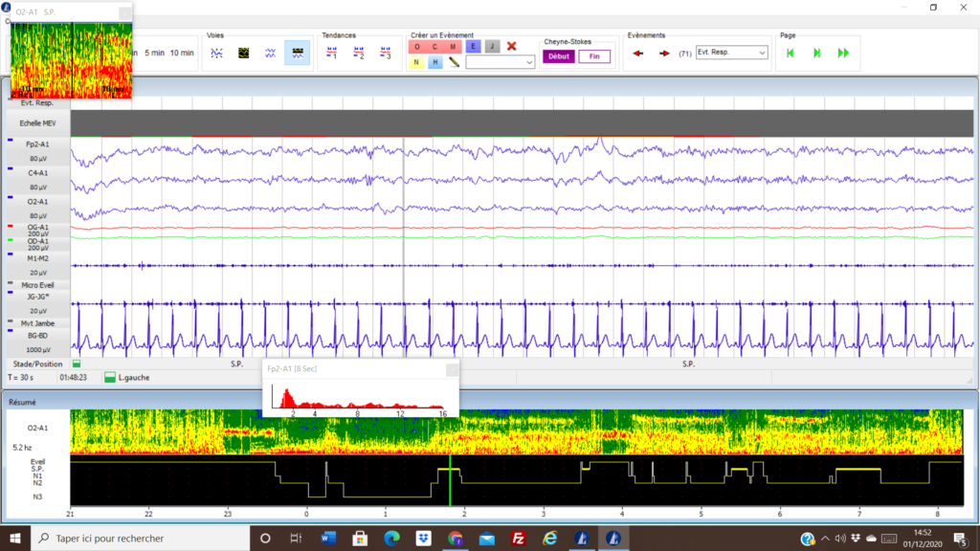Select the pencil edit event tool

pos(455,62)
